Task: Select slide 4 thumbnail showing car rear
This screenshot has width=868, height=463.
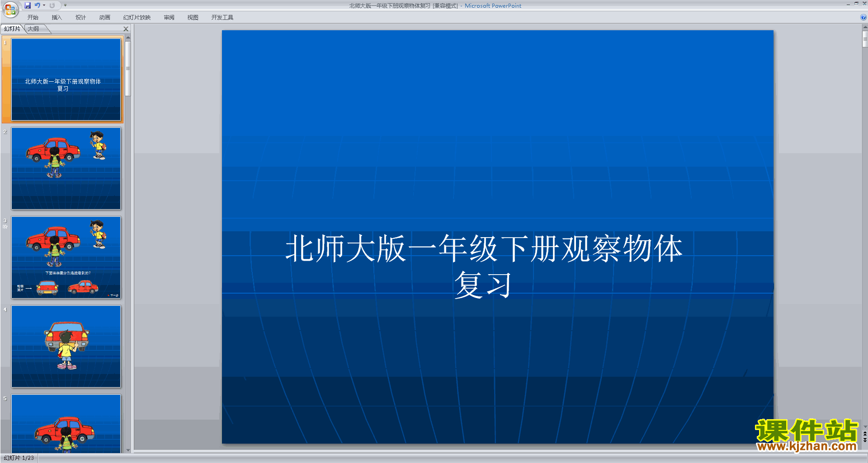Action: point(66,346)
